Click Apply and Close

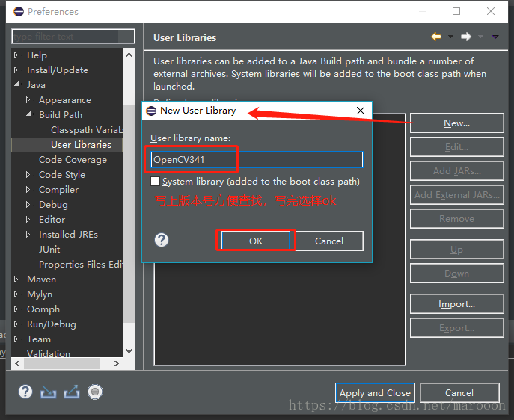(375, 392)
